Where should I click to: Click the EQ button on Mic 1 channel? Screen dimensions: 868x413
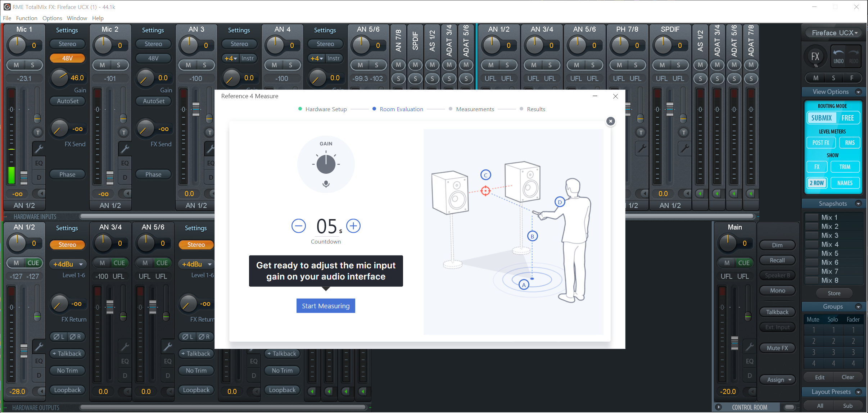(x=39, y=163)
